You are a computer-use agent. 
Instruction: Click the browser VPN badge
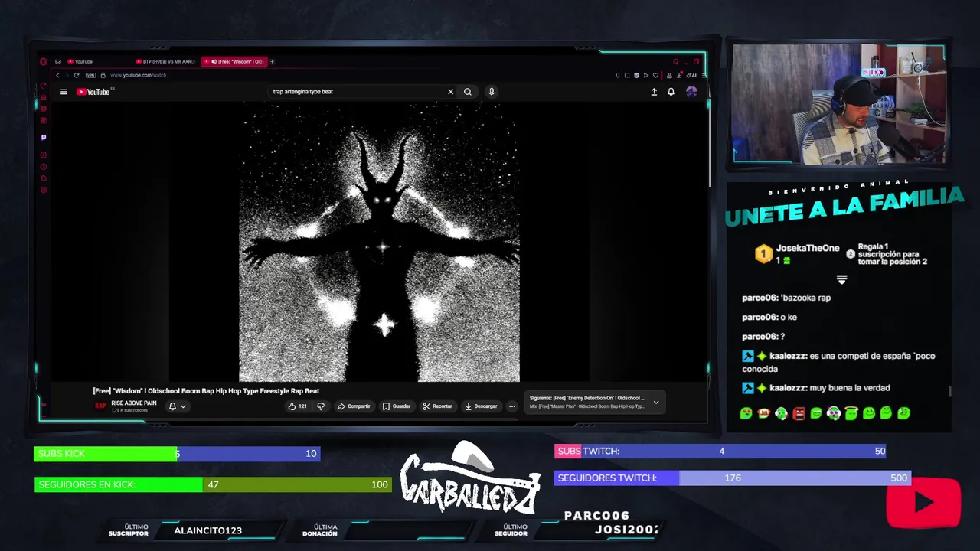(91, 75)
